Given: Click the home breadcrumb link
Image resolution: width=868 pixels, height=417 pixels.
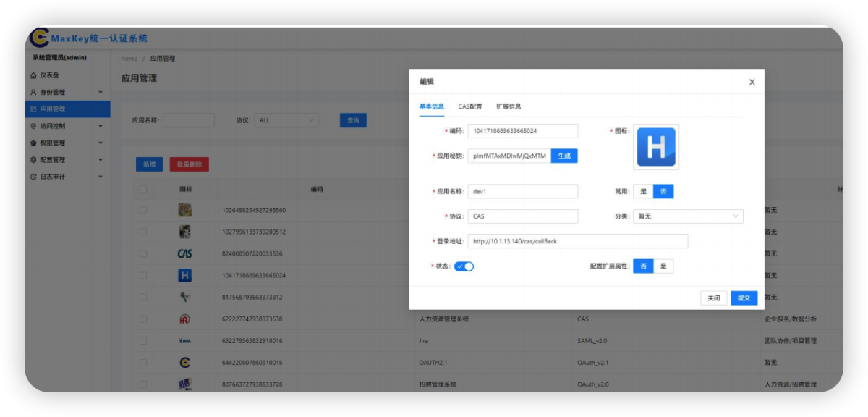Looking at the screenshot, I should [x=129, y=59].
